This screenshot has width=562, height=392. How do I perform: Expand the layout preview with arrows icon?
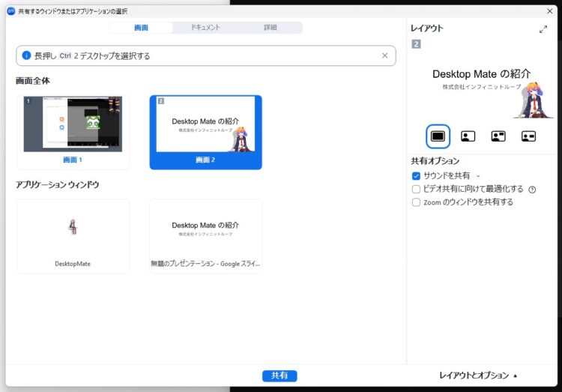point(543,29)
